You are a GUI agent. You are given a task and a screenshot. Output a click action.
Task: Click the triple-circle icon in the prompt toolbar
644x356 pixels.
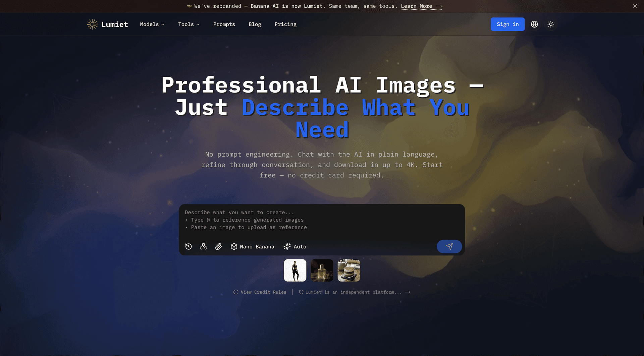[204, 246]
